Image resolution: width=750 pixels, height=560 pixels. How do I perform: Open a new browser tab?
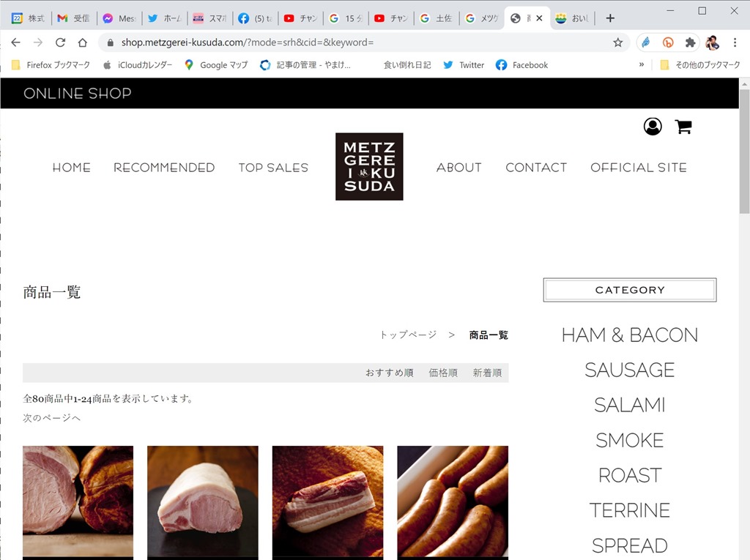(x=610, y=18)
